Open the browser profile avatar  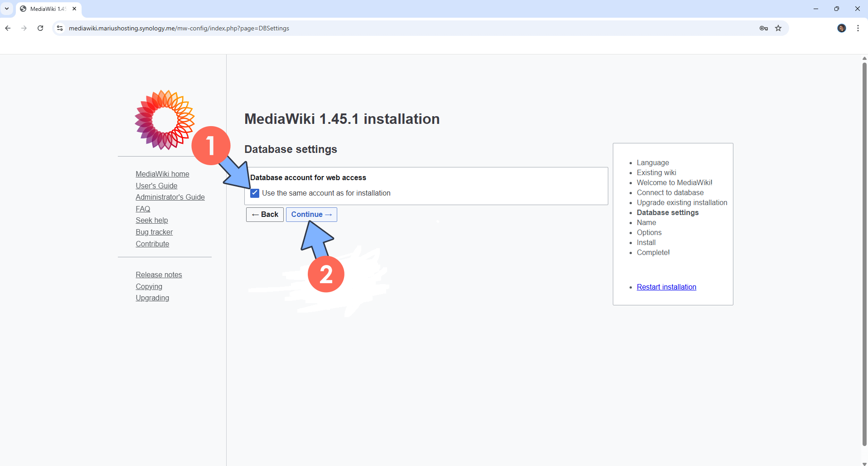pyautogui.click(x=842, y=28)
